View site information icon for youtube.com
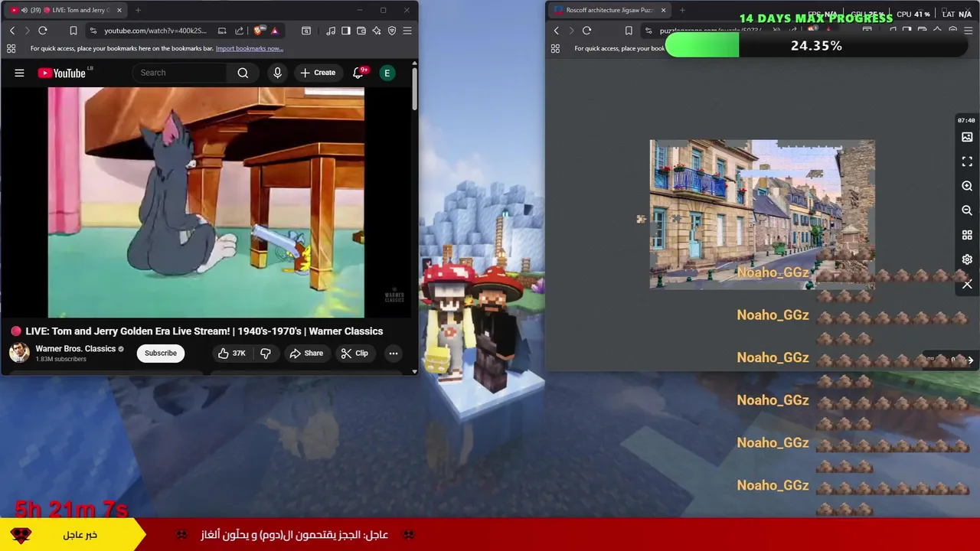 click(x=93, y=31)
